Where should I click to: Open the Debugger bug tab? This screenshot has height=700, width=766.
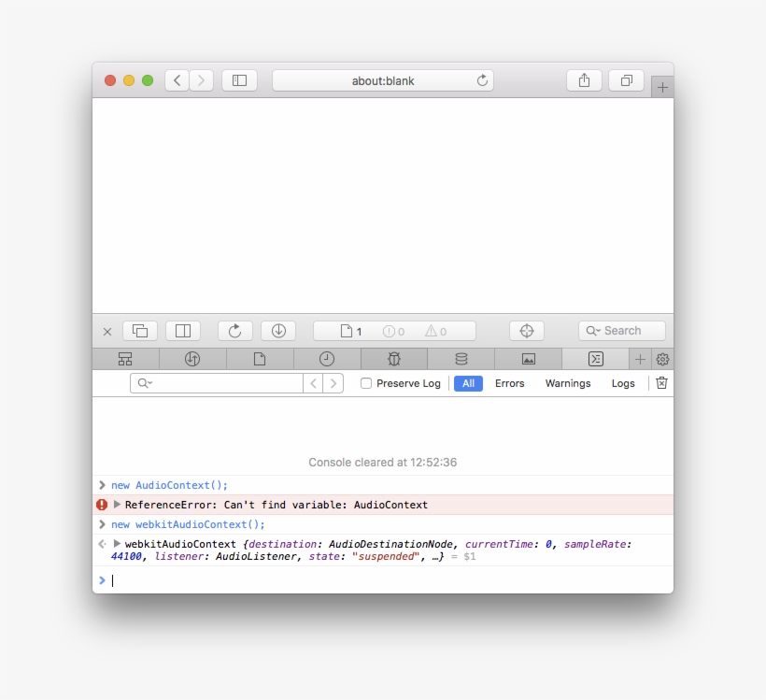[x=394, y=359]
